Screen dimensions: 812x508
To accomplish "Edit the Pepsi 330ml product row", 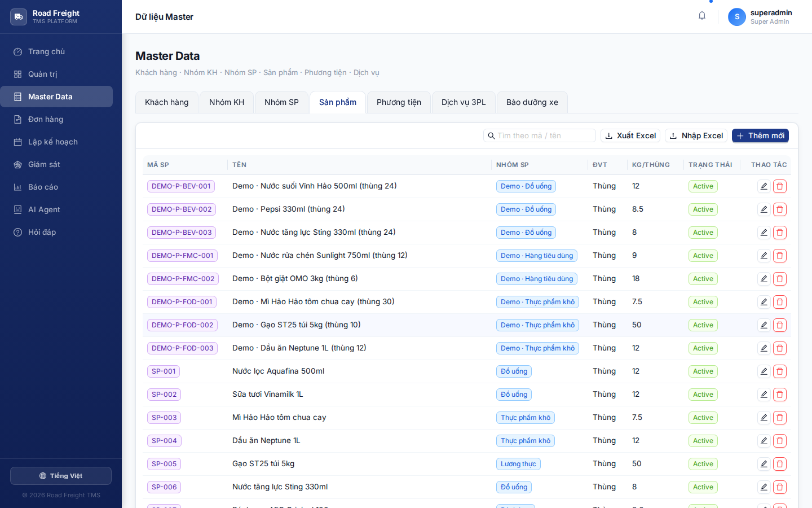I will pyautogui.click(x=764, y=209).
